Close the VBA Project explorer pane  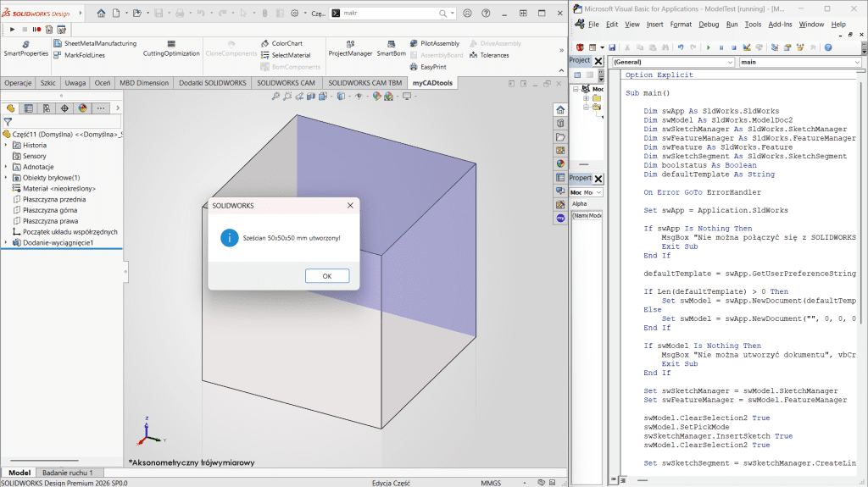pyautogui.click(x=598, y=61)
